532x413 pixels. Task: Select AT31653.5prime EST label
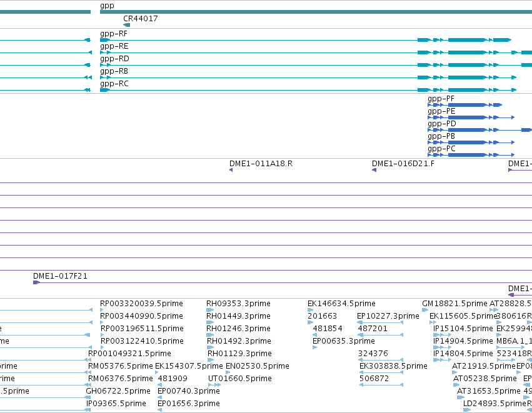pyautogui.click(x=489, y=391)
